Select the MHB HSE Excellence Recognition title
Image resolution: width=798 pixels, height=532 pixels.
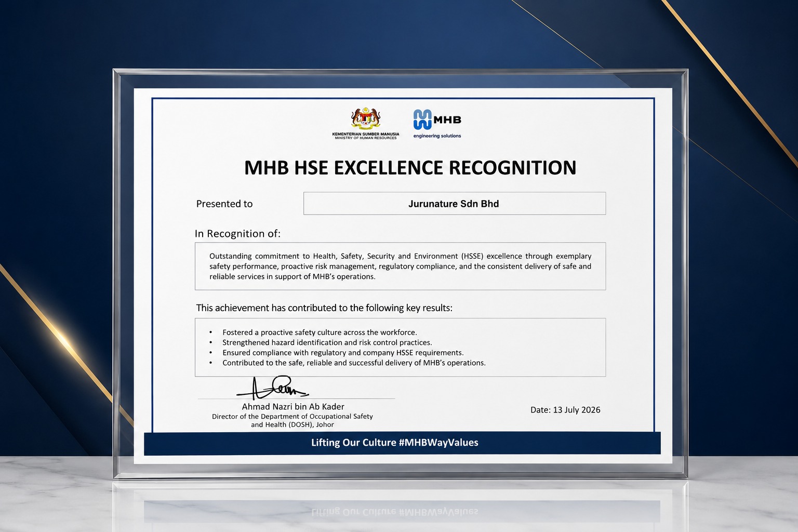pos(410,168)
